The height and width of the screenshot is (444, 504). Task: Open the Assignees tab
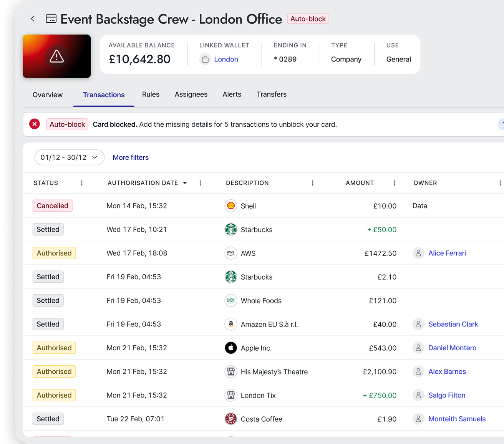[191, 94]
